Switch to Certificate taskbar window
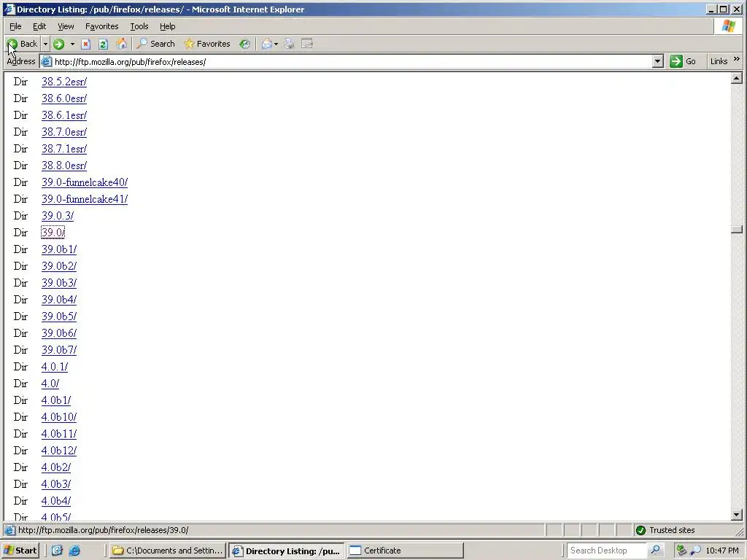This screenshot has width=747, height=560. tap(405, 551)
